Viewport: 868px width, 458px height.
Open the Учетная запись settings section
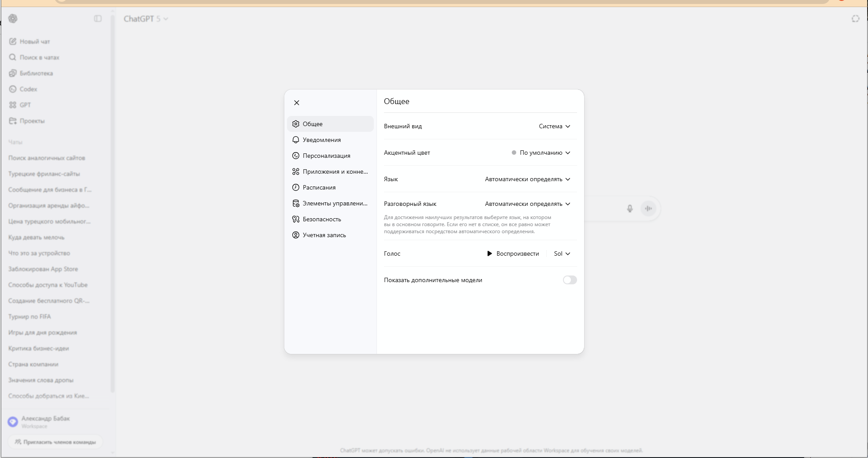tap(324, 235)
